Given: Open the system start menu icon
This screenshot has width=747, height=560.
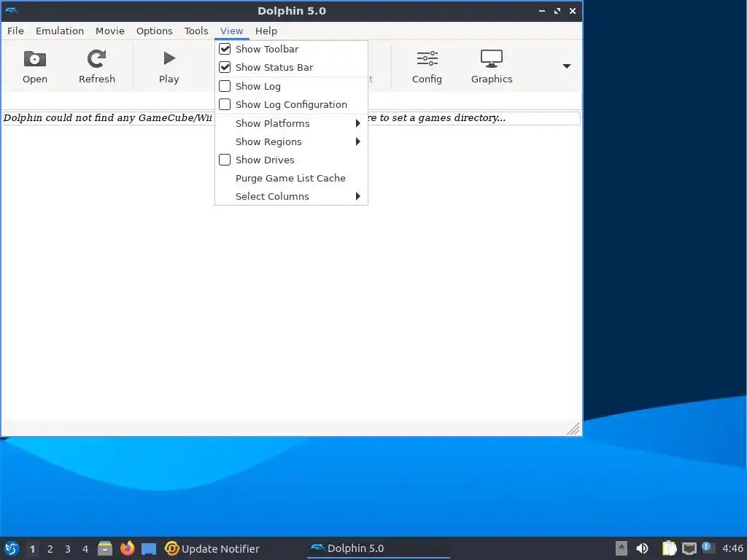Looking at the screenshot, I should 12,548.
